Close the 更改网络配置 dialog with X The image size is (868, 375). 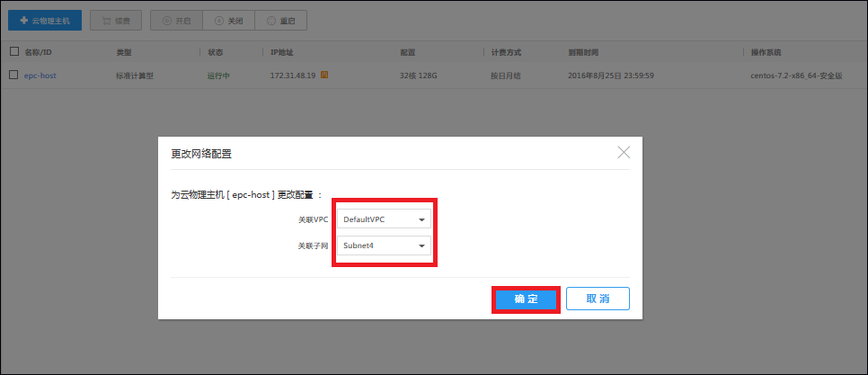click(x=624, y=152)
